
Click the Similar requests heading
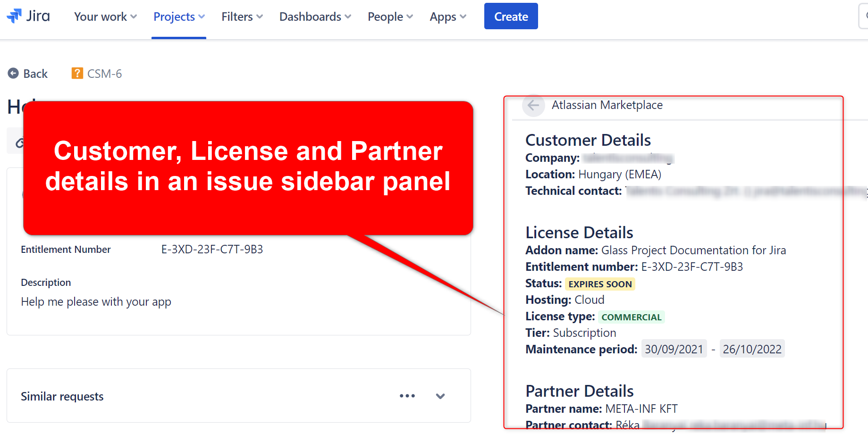(x=62, y=396)
